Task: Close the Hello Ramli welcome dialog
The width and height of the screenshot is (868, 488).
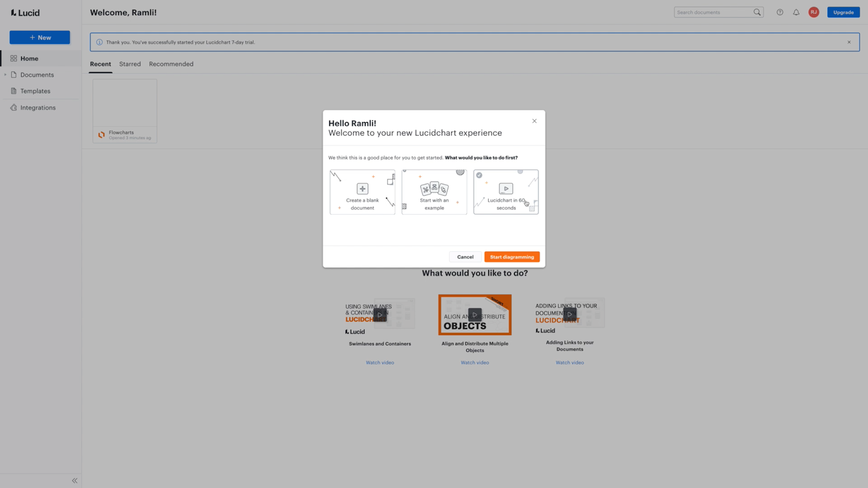Action: point(534,121)
